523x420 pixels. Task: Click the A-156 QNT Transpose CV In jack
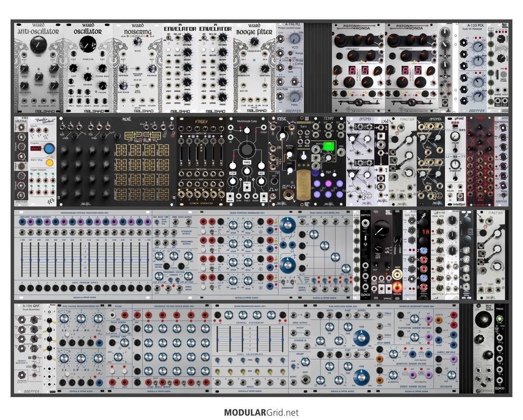21,374
